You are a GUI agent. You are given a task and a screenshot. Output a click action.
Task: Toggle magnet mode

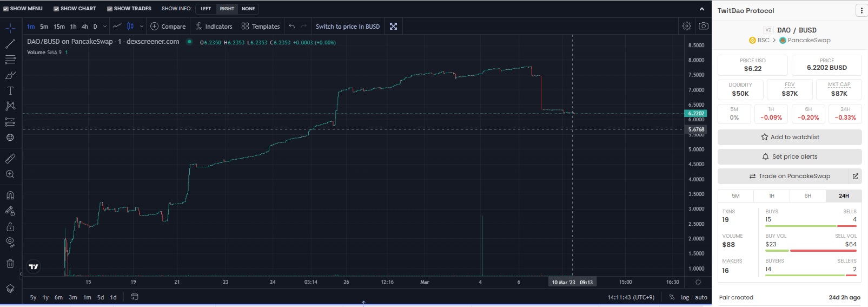click(10, 195)
